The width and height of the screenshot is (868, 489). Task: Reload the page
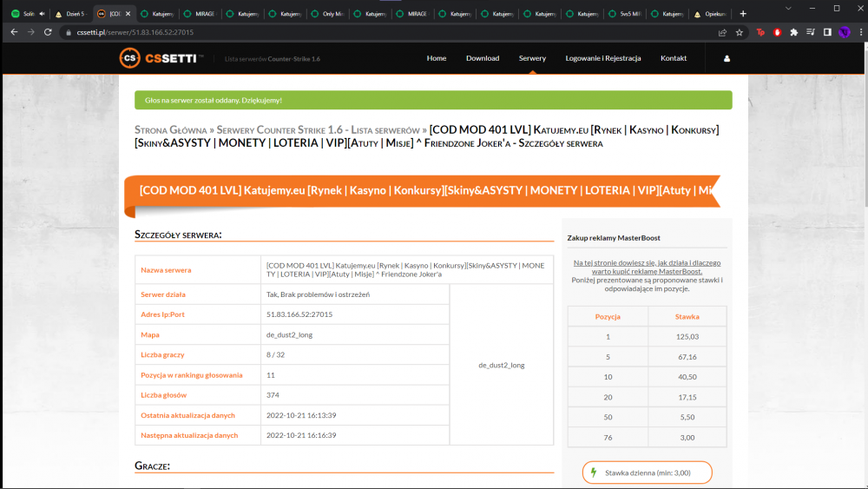coord(48,32)
